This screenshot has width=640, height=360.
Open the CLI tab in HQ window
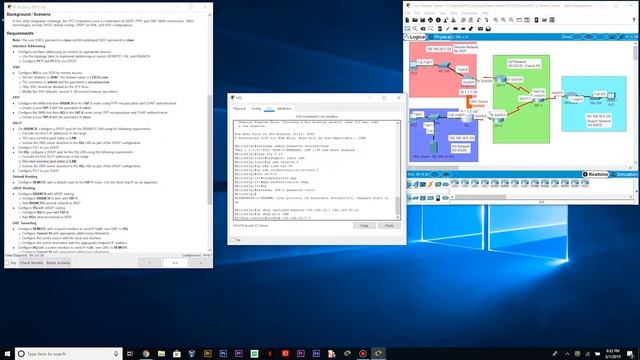[269, 109]
